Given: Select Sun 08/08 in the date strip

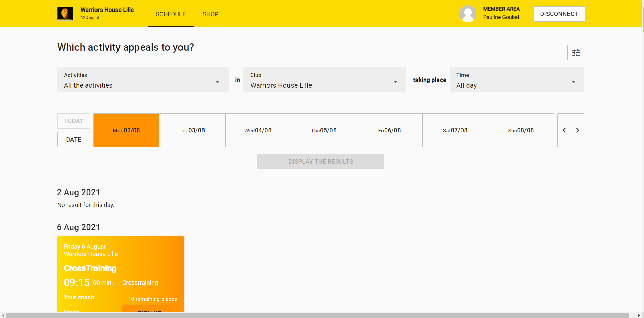Looking at the screenshot, I should pos(521,130).
